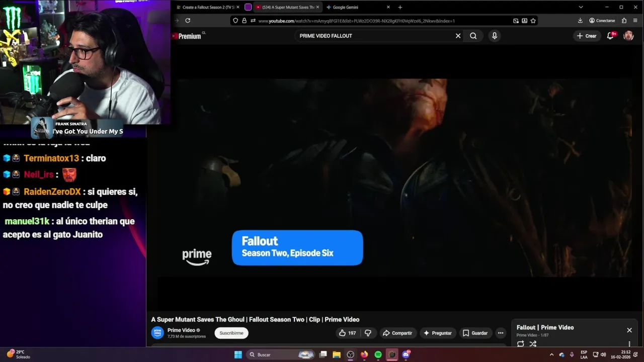Click the RaidenZeroDX chat username
644x362 pixels.
coord(52,192)
